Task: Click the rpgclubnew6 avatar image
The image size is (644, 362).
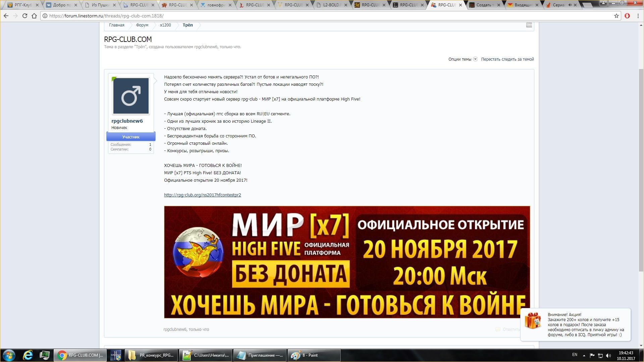Action: (131, 96)
